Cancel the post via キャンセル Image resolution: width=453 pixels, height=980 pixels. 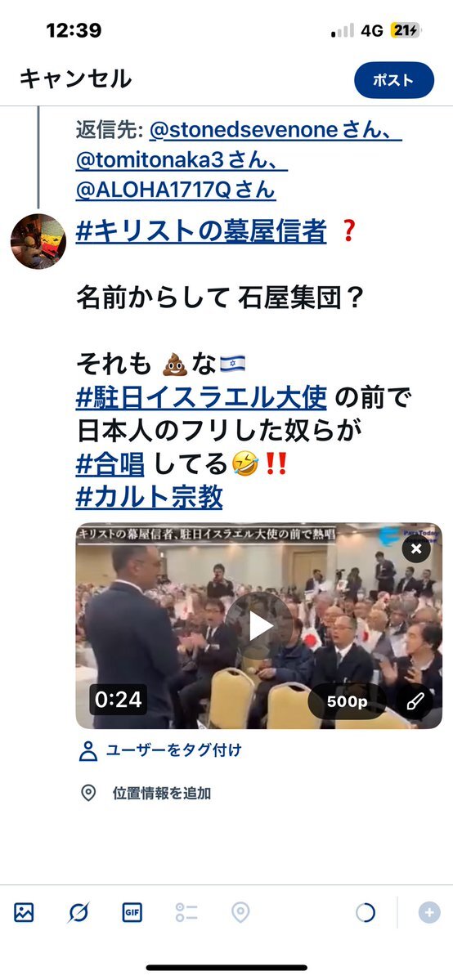[x=76, y=79]
